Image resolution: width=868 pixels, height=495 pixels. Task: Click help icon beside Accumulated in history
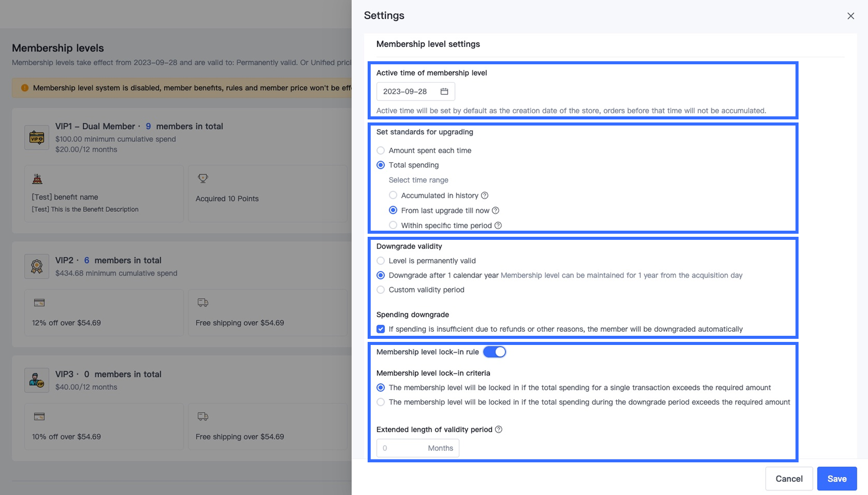(485, 195)
